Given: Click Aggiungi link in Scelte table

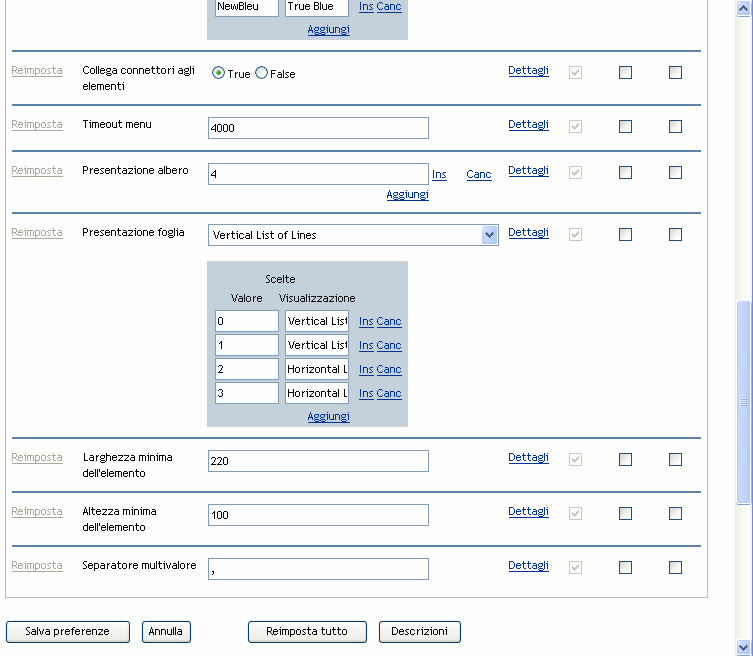Looking at the screenshot, I should pos(328,416).
